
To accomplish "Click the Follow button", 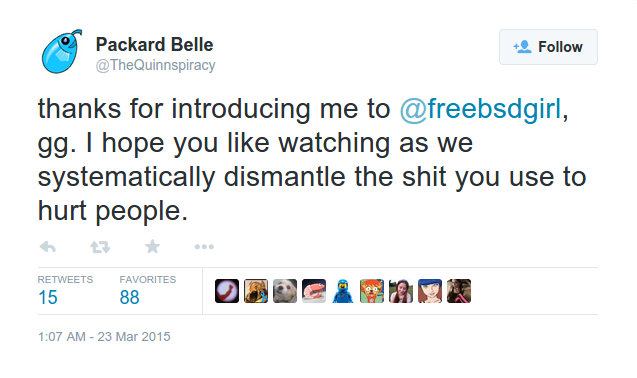I will click(x=548, y=47).
